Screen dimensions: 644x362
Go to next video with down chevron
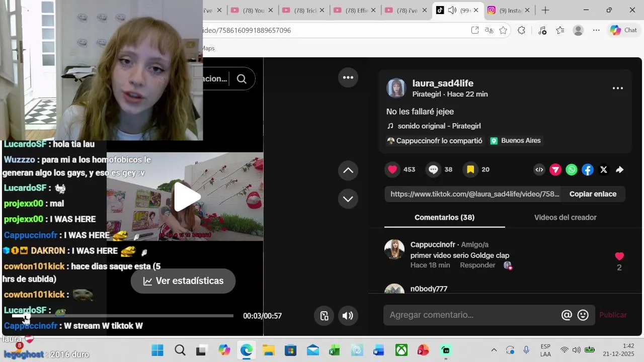click(x=348, y=199)
